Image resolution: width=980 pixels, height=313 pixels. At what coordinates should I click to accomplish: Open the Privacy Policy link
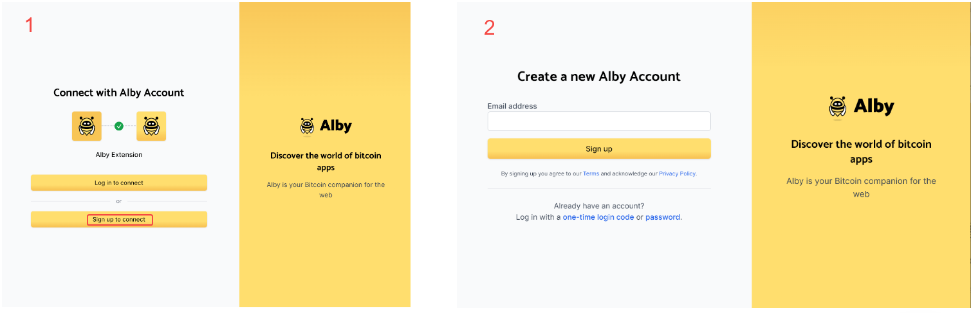coord(677,174)
